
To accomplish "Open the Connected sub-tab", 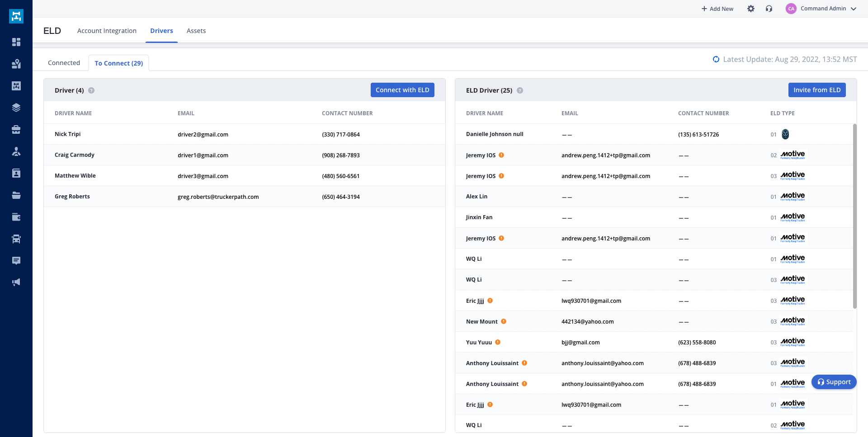I will pos(64,63).
